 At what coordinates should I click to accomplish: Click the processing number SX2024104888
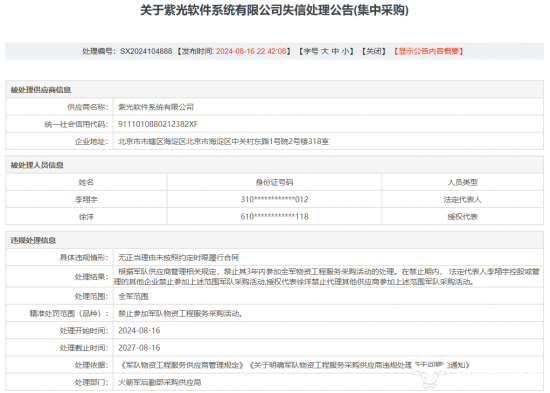pyautogui.click(x=146, y=51)
